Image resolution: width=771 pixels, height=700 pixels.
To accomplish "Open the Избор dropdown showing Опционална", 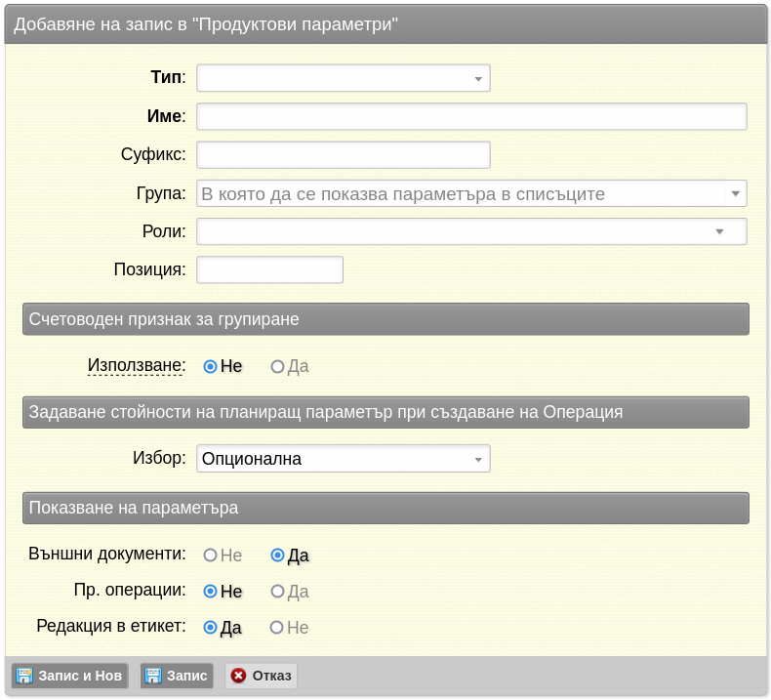I will click(x=344, y=459).
